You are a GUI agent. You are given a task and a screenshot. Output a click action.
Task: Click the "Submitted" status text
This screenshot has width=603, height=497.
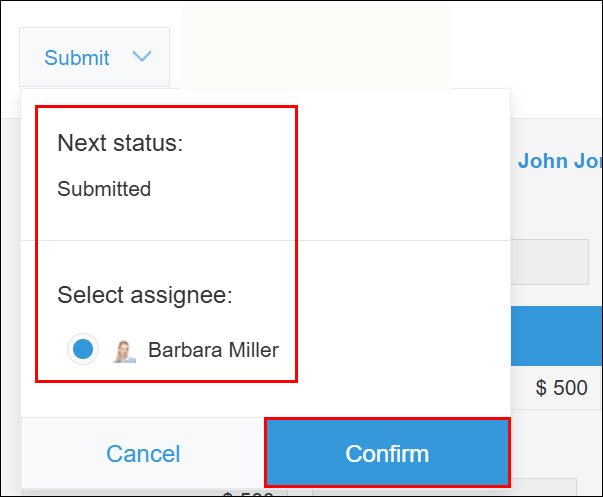pyautogui.click(x=104, y=189)
